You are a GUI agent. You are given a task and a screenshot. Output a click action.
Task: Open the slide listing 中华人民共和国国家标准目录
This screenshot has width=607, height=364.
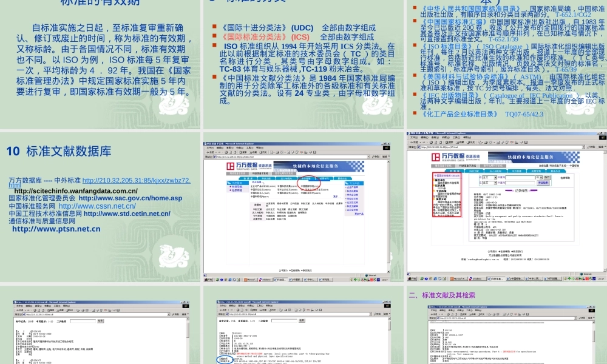507,64
